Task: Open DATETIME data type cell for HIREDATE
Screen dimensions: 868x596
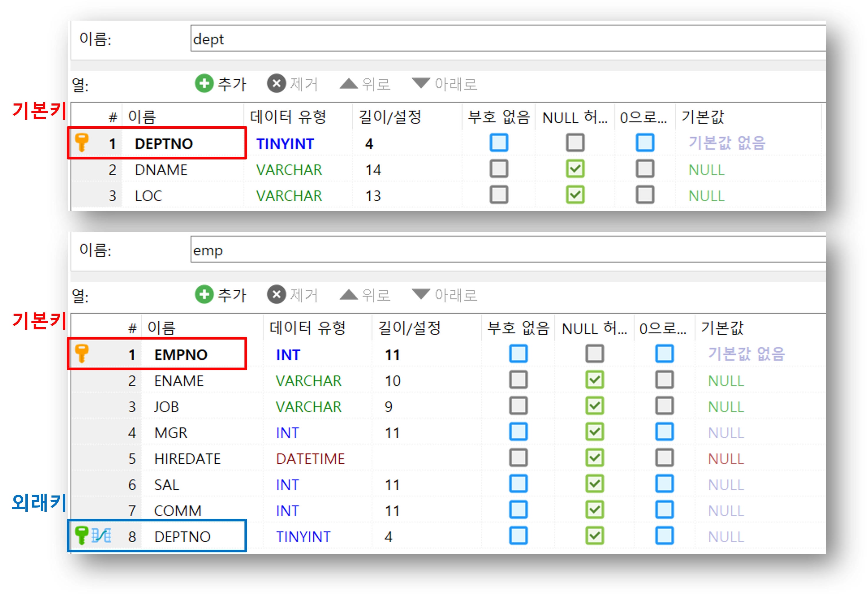Action: (x=310, y=458)
